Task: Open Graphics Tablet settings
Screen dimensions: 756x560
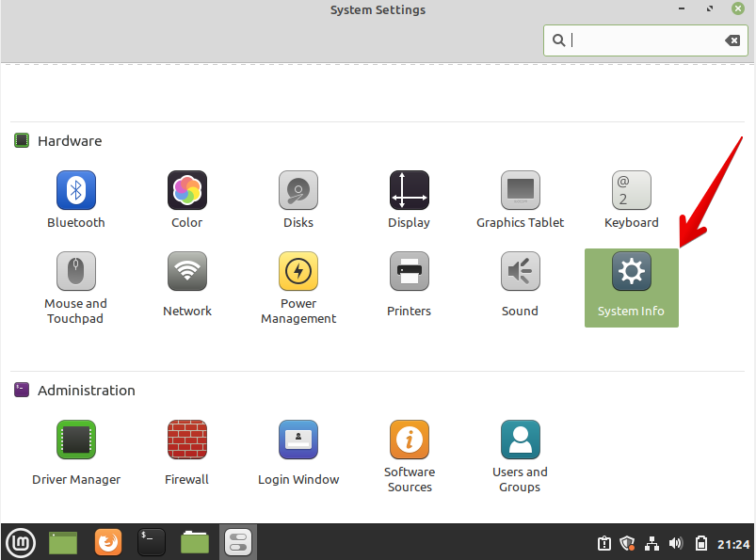Action: click(520, 200)
